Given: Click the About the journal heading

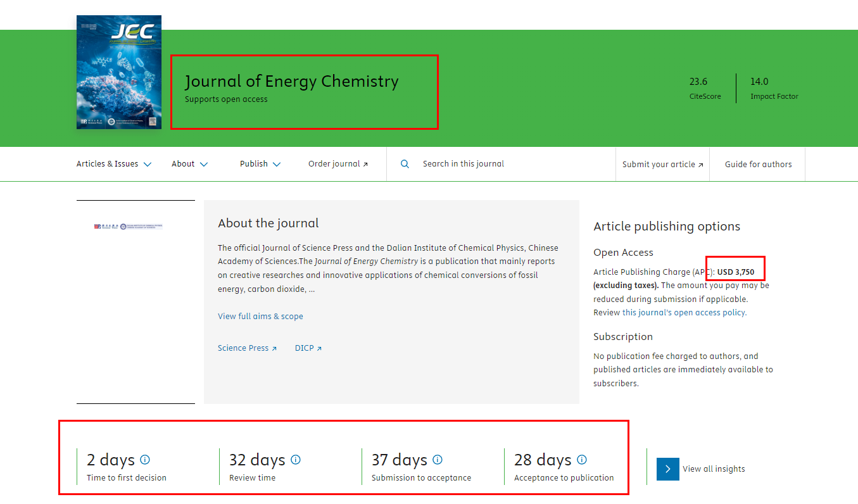Looking at the screenshot, I should [x=268, y=224].
